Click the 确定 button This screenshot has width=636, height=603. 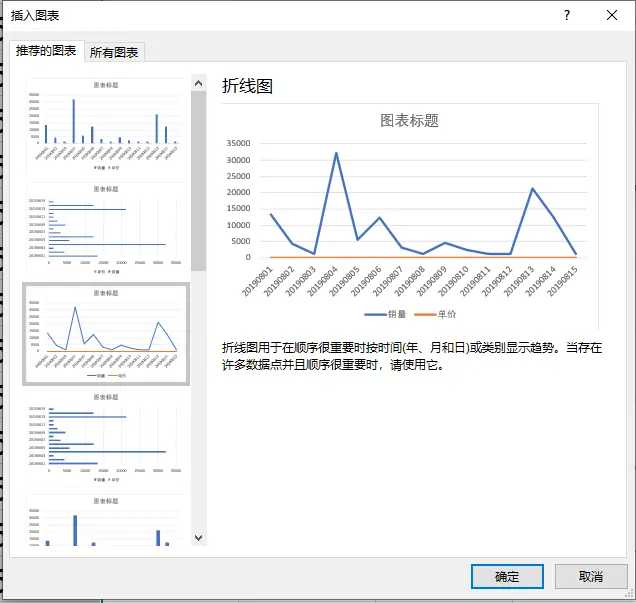pos(507,576)
